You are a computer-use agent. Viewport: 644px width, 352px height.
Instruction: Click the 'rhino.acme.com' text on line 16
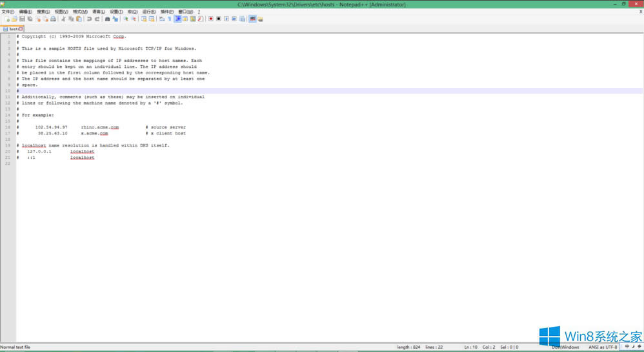tap(100, 127)
